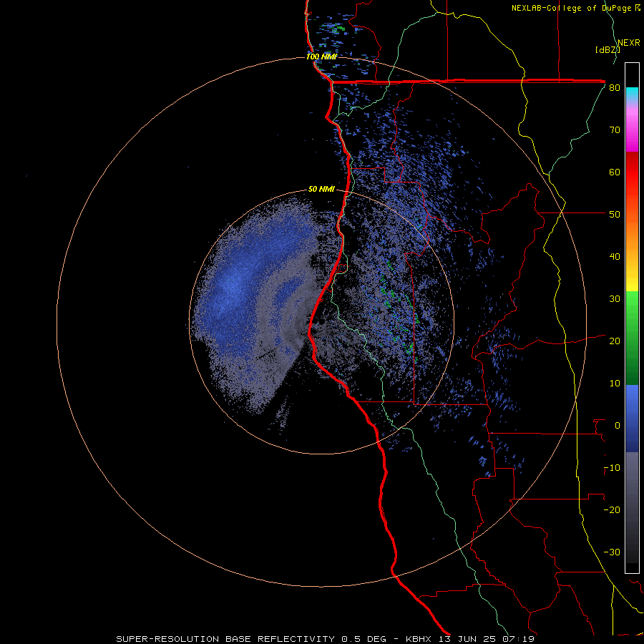Click the 40 value on the dBZ scale
Screen dimensions: 644x644
[615, 257]
